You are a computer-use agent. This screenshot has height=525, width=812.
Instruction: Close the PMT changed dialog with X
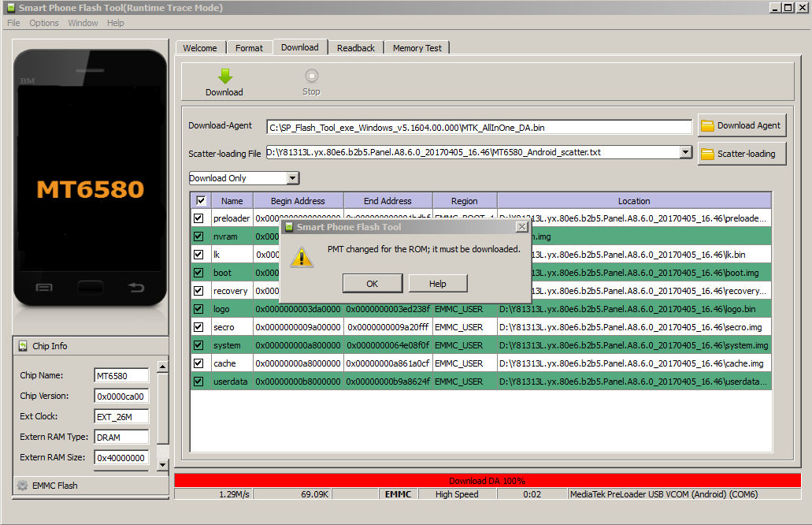tap(521, 227)
